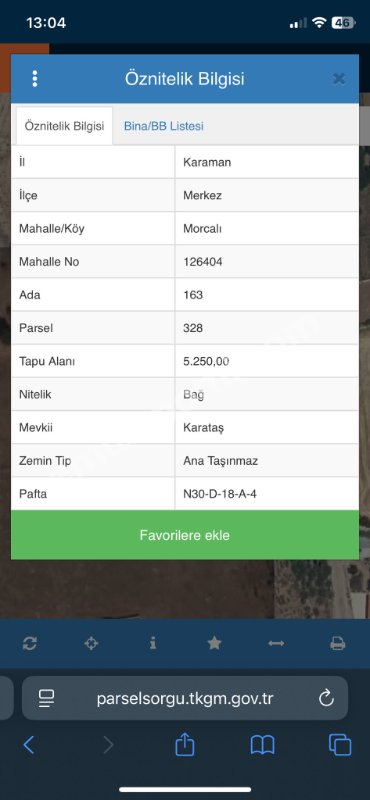Viewport: 370px width, 800px height.
Task: Select the Öznitelik Bilgisi tab
Action: (x=64, y=126)
